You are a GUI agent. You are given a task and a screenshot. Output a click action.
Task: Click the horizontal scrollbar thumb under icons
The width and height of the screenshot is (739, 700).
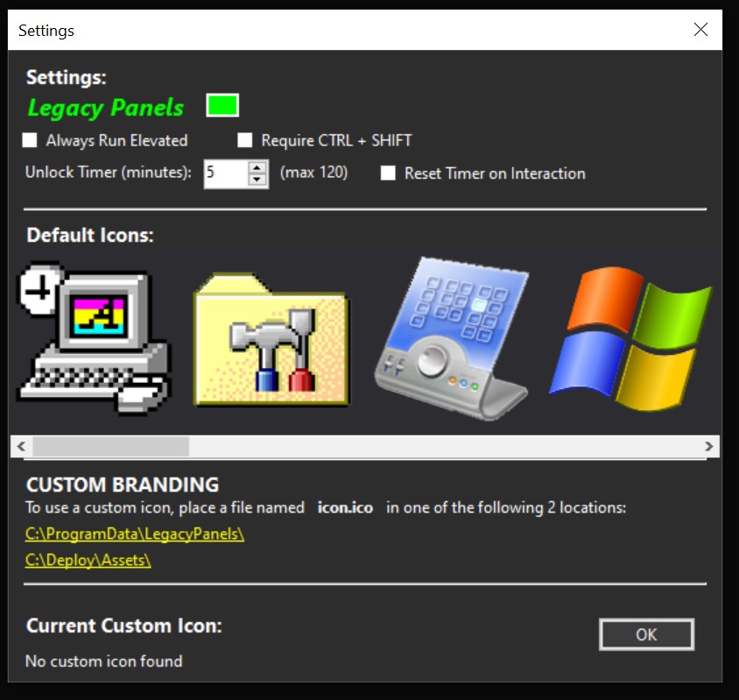[x=109, y=447]
